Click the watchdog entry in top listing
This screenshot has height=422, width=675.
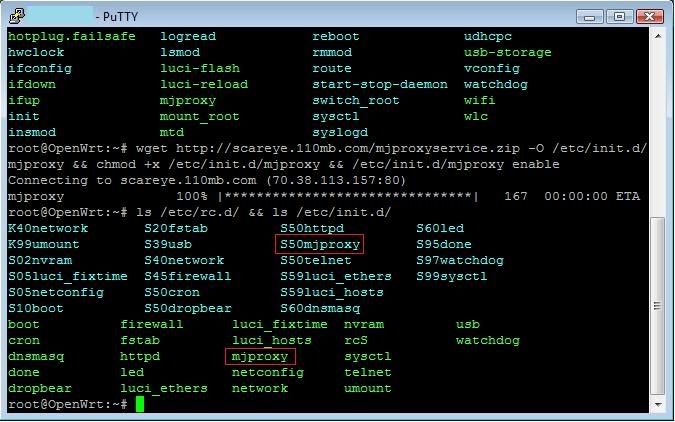[495, 84]
